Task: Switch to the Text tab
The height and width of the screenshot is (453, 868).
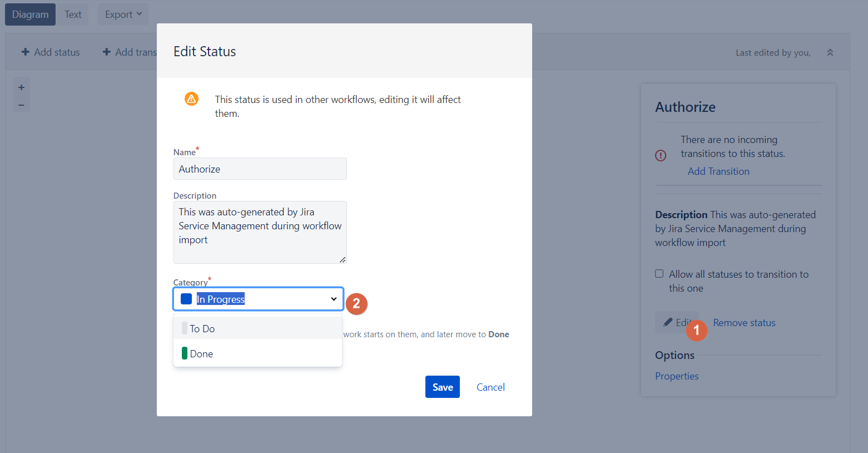Action: click(x=73, y=14)
